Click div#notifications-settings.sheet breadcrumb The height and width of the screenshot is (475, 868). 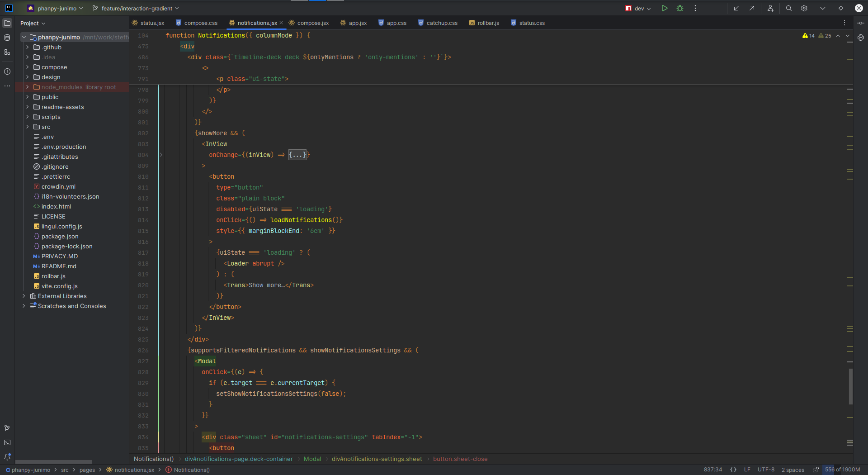tap(377, 459)
